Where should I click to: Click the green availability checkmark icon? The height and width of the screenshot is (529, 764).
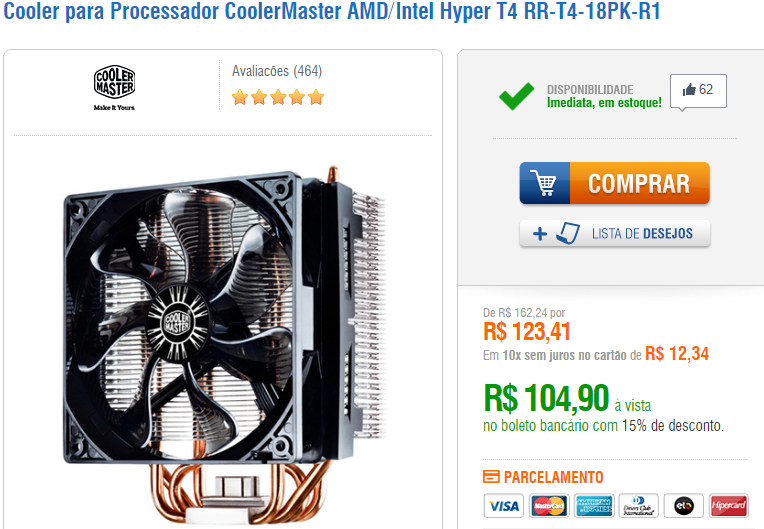(516, 96)
